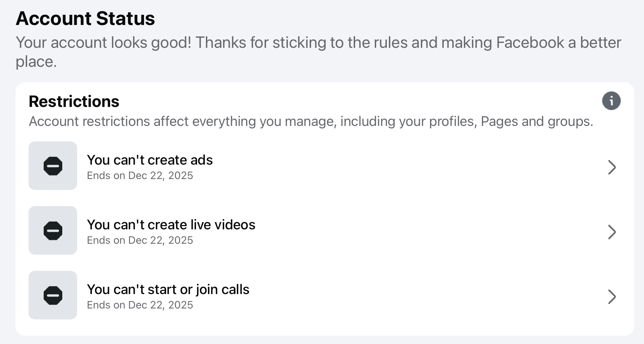Open "You can't create live videos" title

point(171,225)
